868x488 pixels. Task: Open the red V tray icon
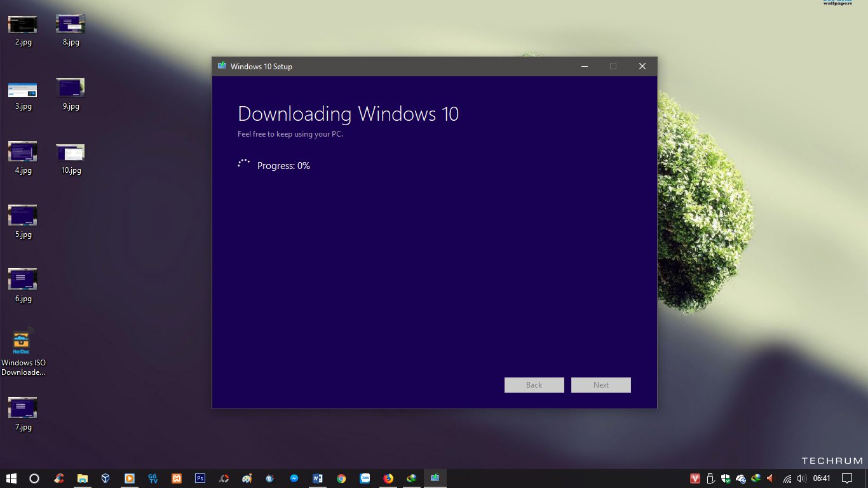click(696, 478)
